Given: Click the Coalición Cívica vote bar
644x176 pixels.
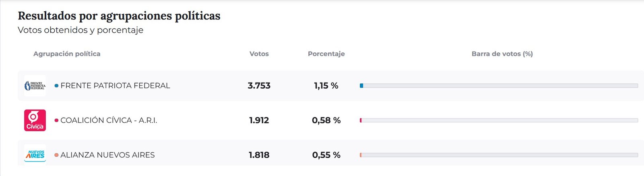Looking at the screenshot, I should pos(499,120).
